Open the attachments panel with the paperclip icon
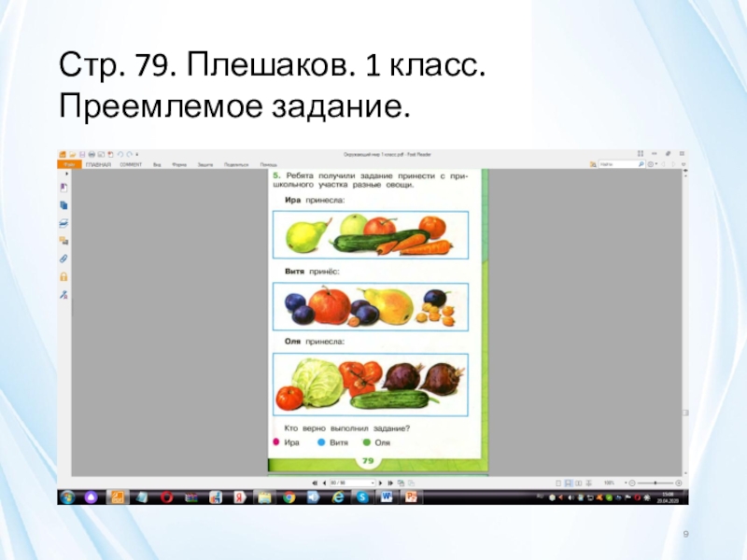747x560 pixels. (63, 258)
